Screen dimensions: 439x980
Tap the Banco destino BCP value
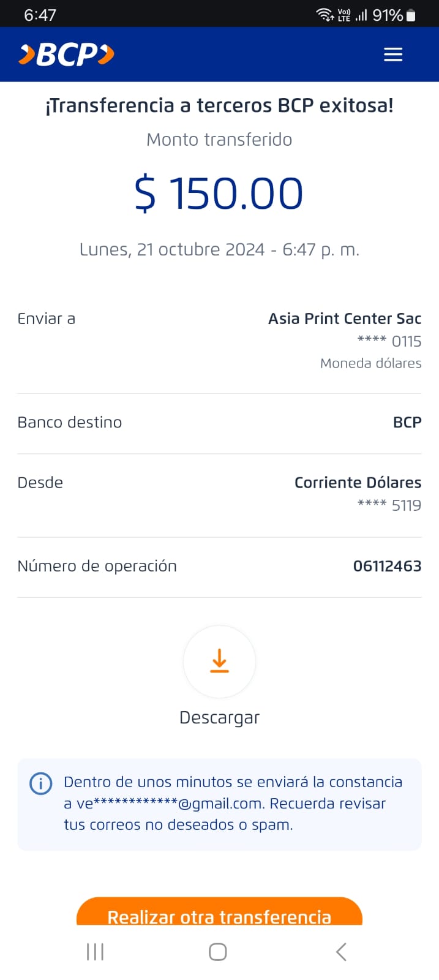click(x=407, y=423)
